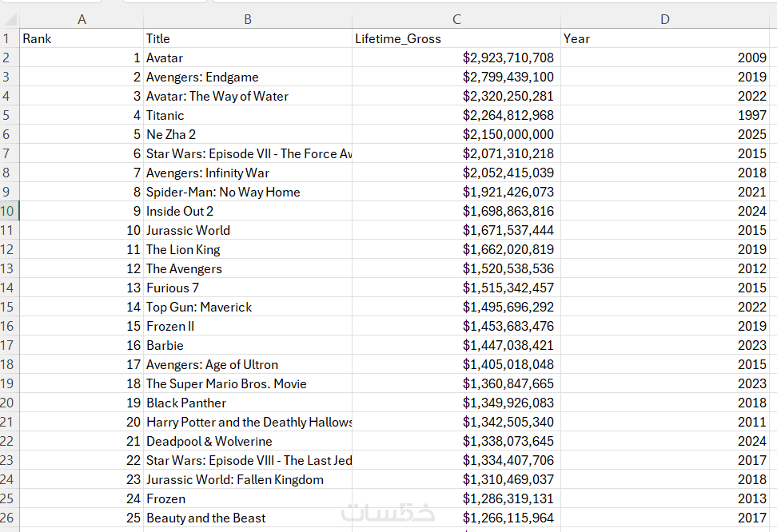Select column B header

click(248, 19)
